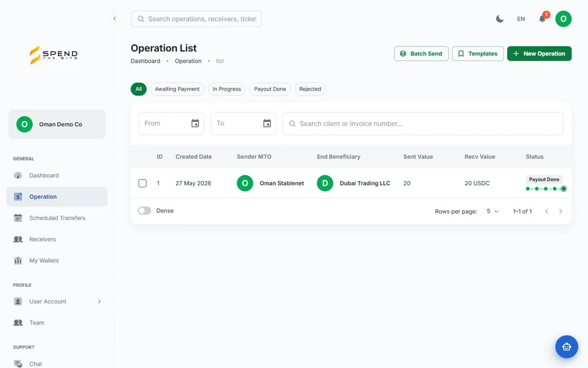Click the Spend The Bits logo

(54, 55)
